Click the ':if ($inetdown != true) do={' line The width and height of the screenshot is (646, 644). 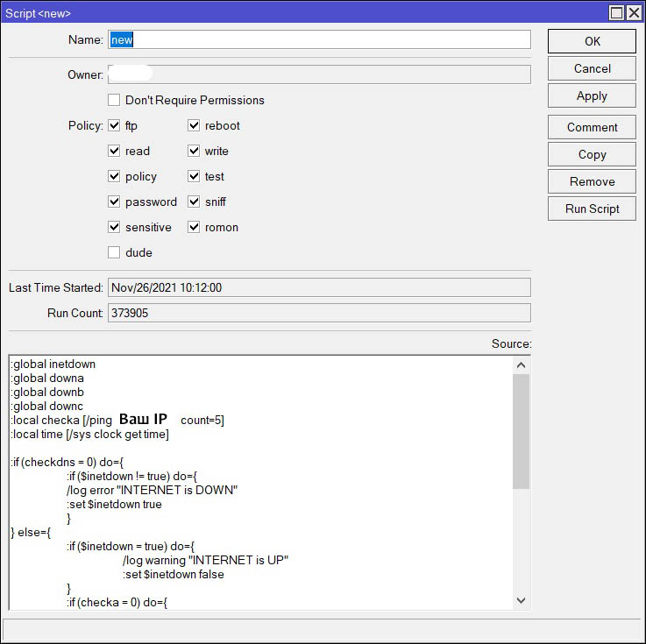coord(131,477)
